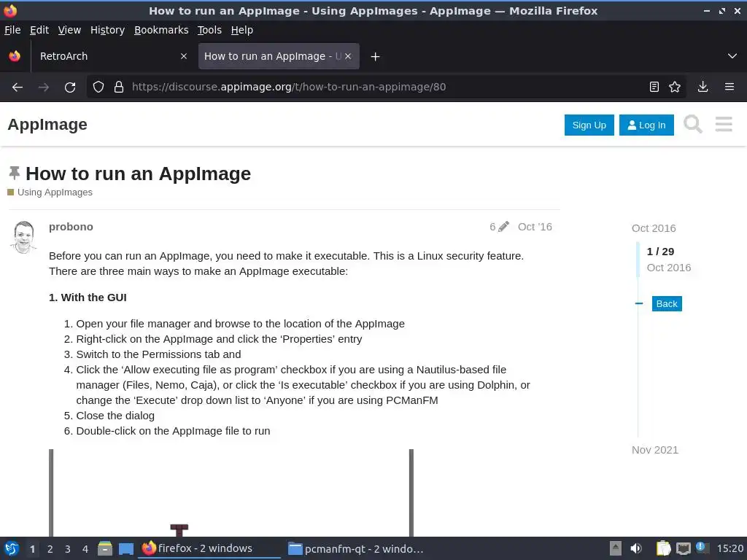Click the removable media eject tray icon
Viewport: 747px width, 560px height.
616,548
